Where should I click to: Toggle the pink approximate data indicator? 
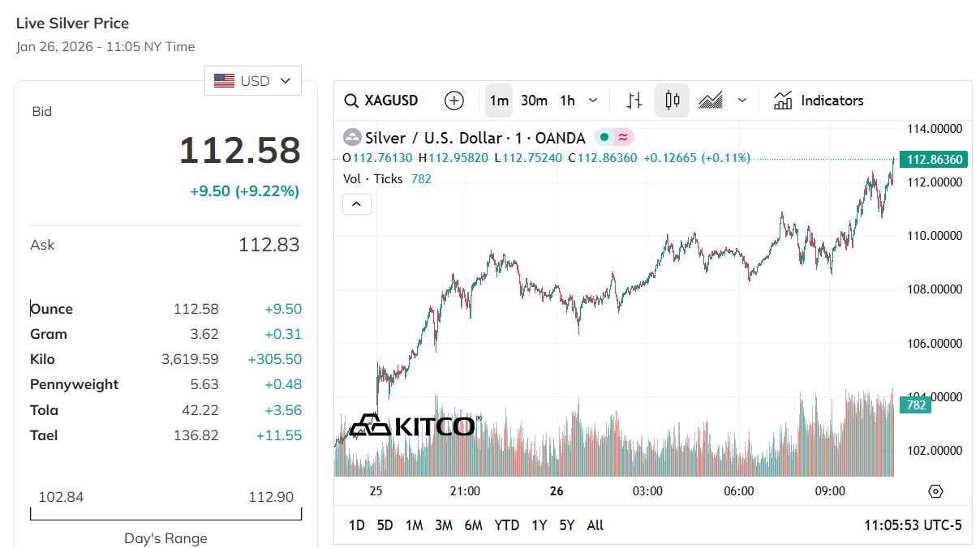(x=623, y=137)
